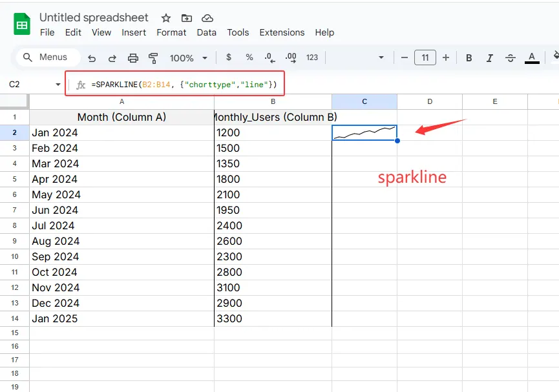Viewport: 559px width, 392px height.
Task: Open the Insert menu
Action: pos(134,32)
